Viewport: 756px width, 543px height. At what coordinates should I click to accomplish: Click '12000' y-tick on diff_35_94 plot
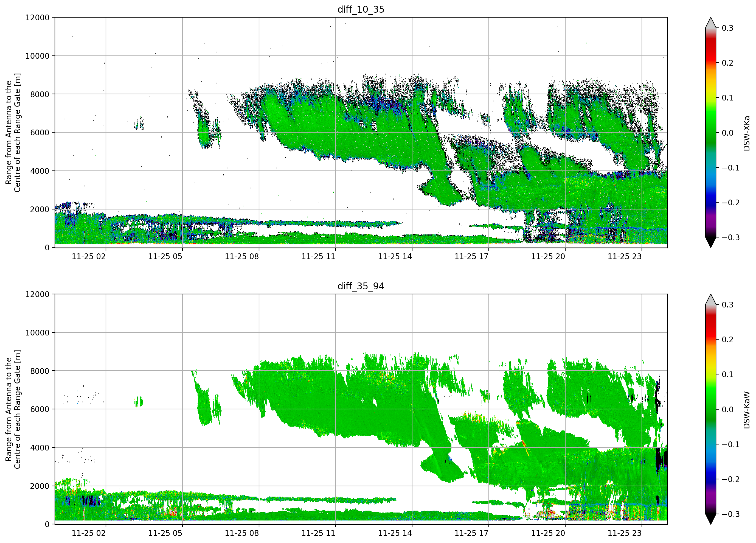pyautogui.click(x=37, y=294)
